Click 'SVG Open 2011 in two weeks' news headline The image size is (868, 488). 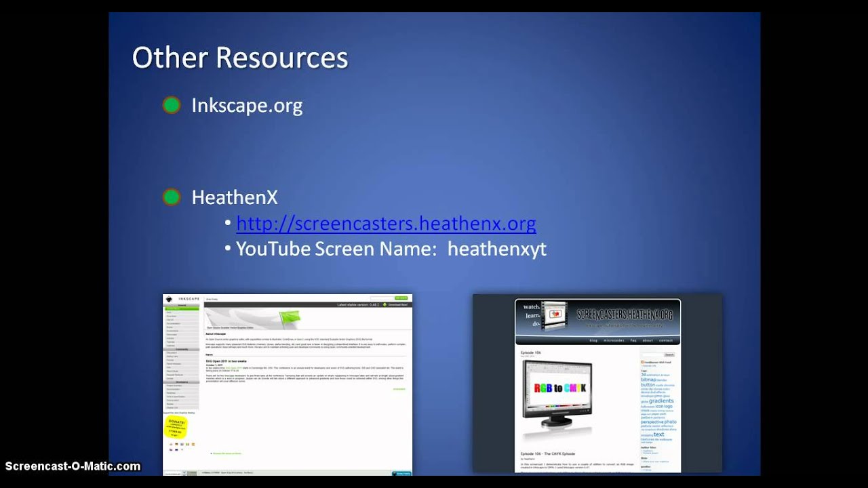click(226, 361)
